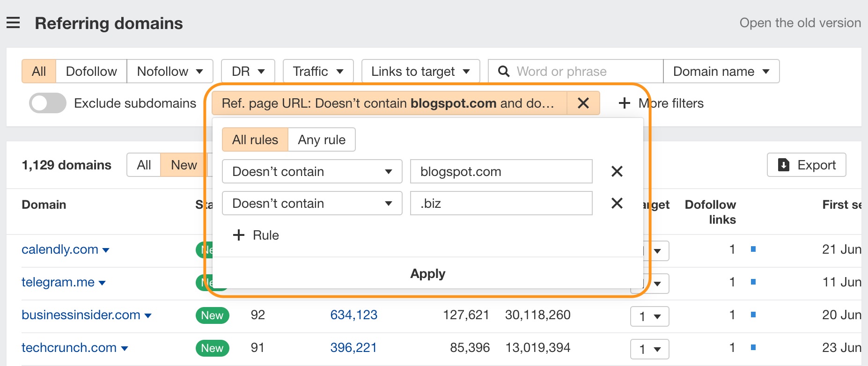
Task: Switch to Any rule matching
Action: pyautogui.click(x=322, y=139)
